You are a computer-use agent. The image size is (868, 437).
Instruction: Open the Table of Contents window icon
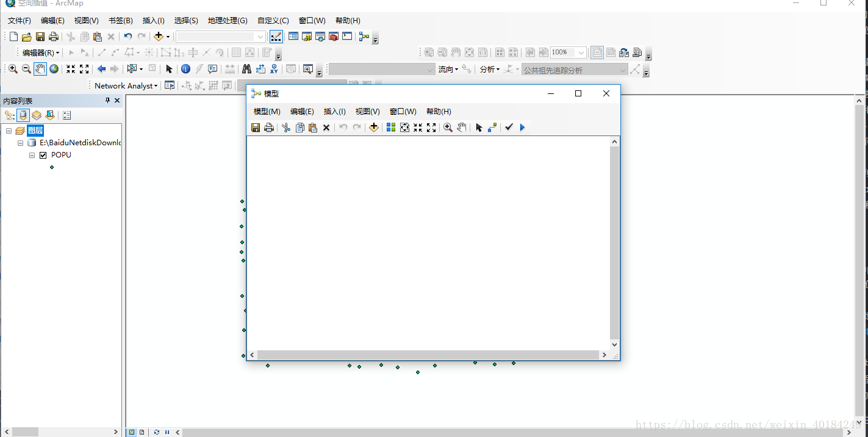pyautogui.click(x=293, y=37)
